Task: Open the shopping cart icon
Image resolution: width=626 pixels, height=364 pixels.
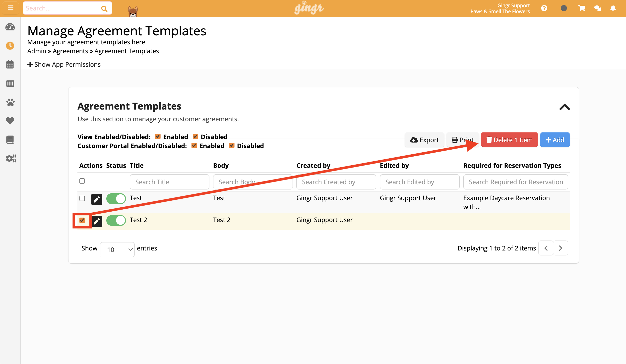Action: 582,8
